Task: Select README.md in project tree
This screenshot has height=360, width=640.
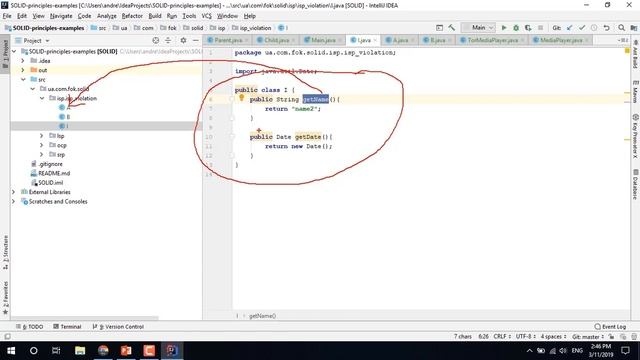Action: 54,173
